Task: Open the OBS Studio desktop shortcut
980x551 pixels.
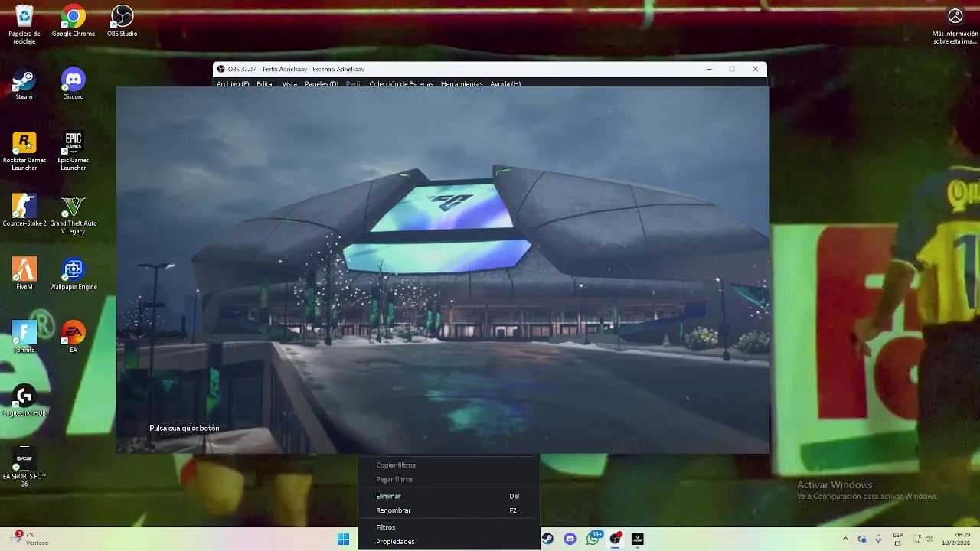Action: point(122,21)
